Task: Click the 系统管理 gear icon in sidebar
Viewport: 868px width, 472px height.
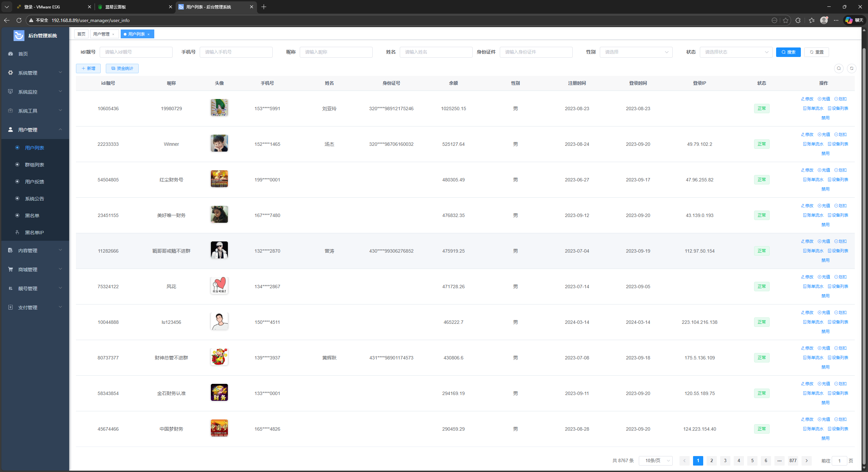Action: pos(11,73)
